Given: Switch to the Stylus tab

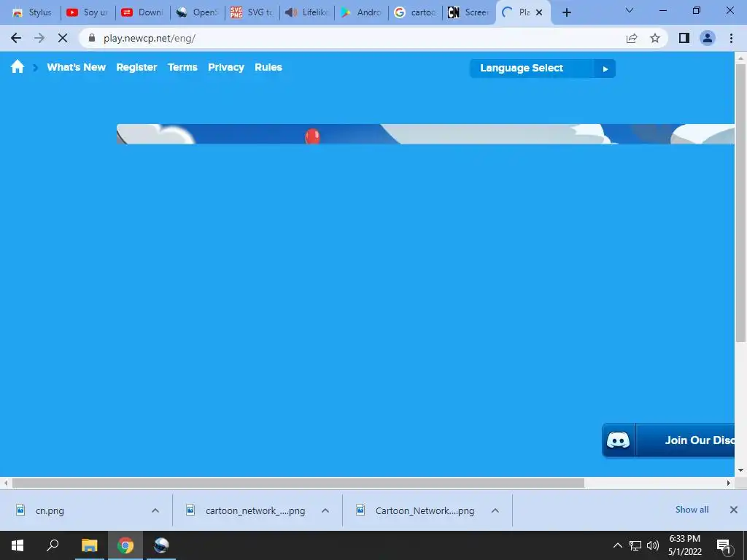Looking at the screenshot, I should [32, 12].
